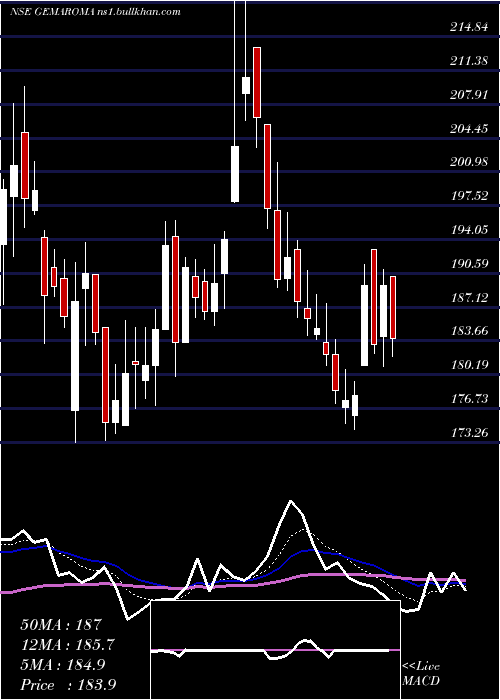Click the 190.59 price axis label

469,264
